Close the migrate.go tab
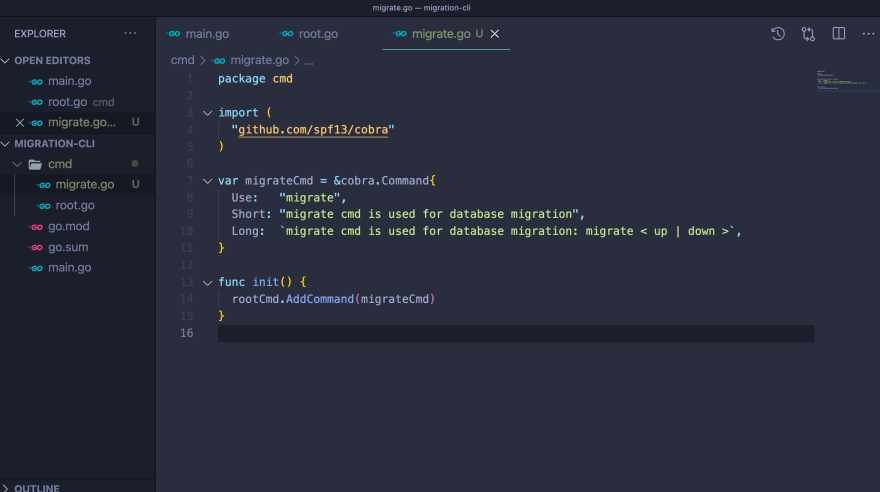 (495, 34)
